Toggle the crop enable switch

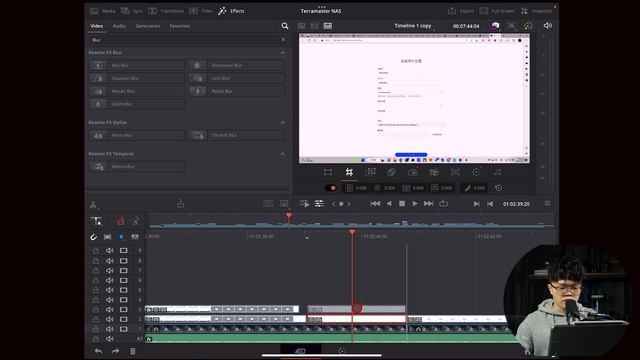tap(331, 188)
